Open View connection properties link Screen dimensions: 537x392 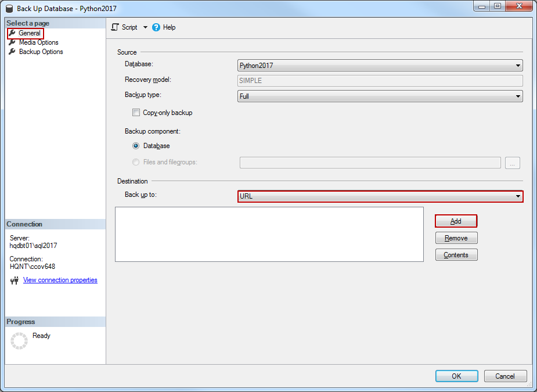coord(60,280)
